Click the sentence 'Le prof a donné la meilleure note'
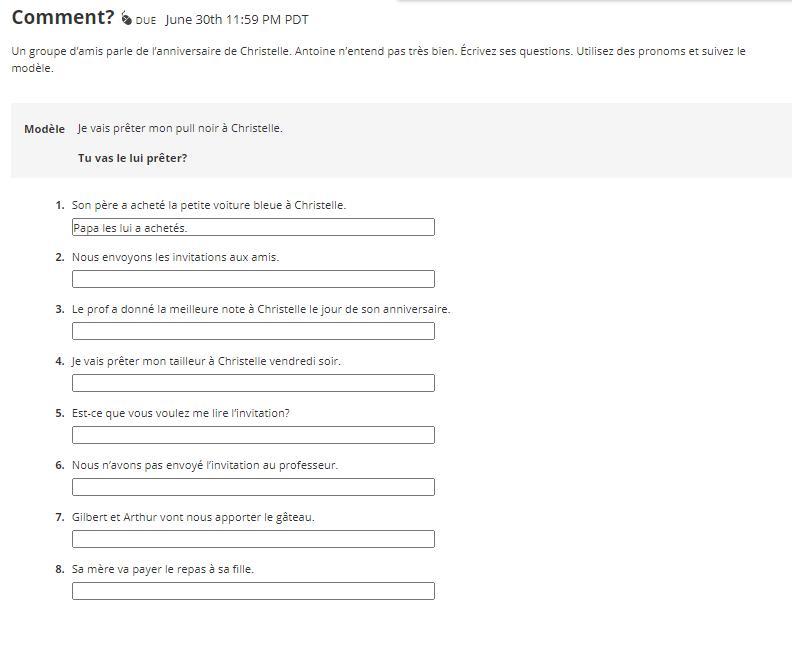Image resolution: width=792 pixels, height=657 pixels. pyautogui.click(x=261, y=309)
